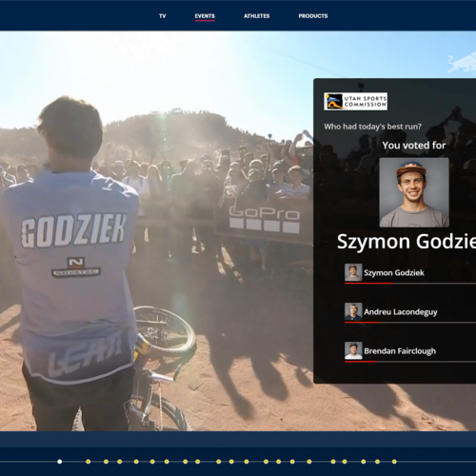Jump to the second yellow timeline dot
This screenshot has height=476, width=476.
click(106, 462)
